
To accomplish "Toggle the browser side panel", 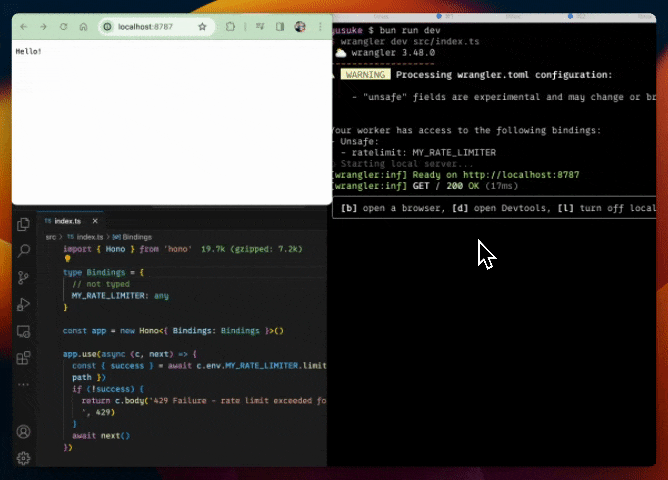I will [279, 27].
